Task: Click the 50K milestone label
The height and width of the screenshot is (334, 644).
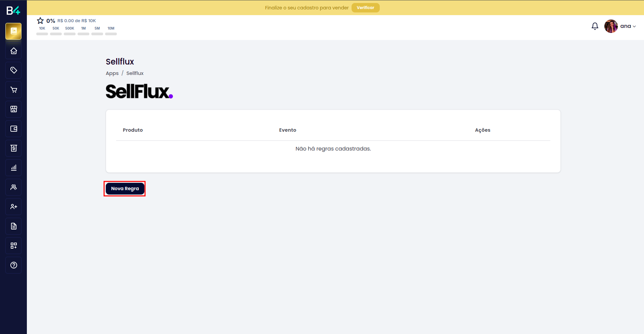Action: [x=56, y=29]
